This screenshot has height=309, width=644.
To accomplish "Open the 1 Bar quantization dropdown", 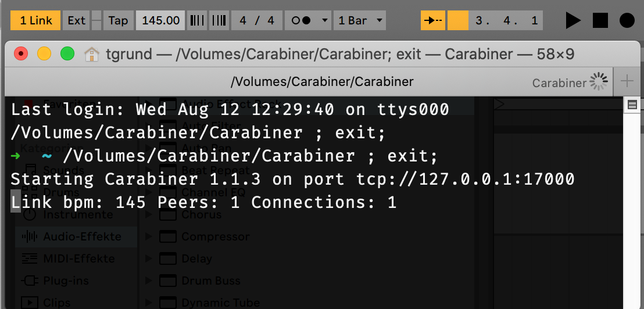I will pyautogui.click(x=360, y=20).
